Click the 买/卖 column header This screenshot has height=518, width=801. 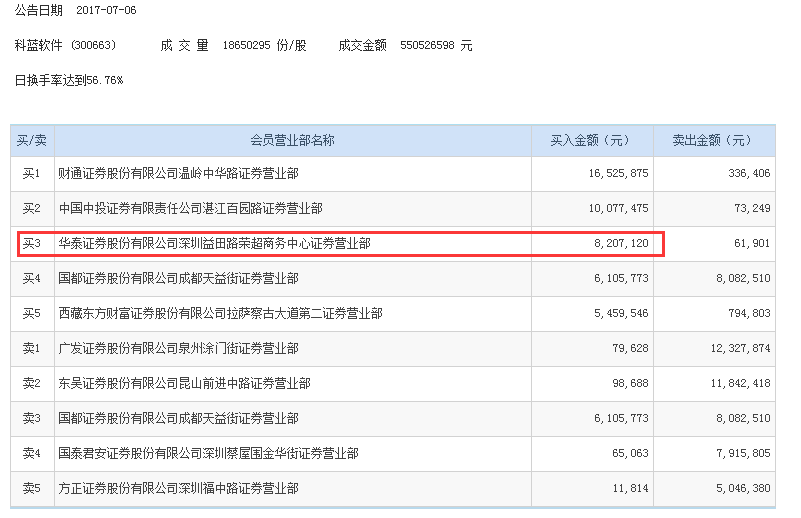pos(32,140)
